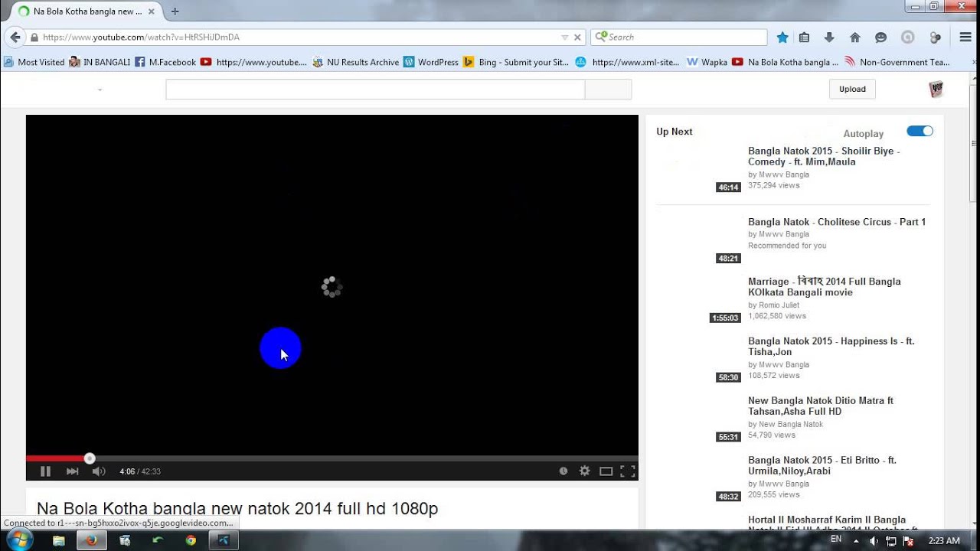Select the Na Bola Kotha browser tab

(x=87, y=11)
